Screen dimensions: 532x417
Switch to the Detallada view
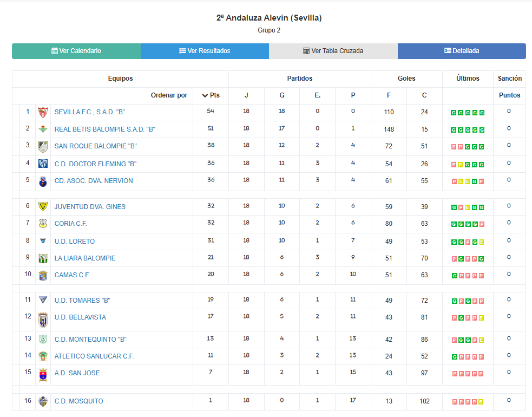(x=462, y=51)
